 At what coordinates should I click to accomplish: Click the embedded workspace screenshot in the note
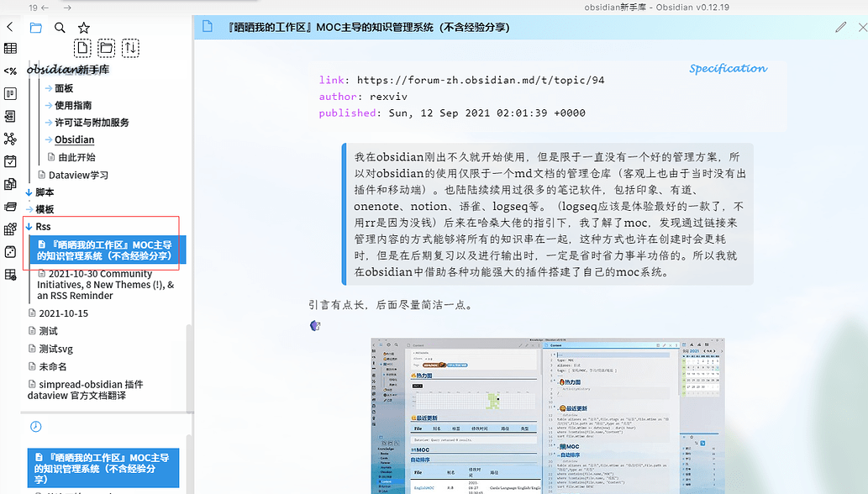tap(548, 416)
